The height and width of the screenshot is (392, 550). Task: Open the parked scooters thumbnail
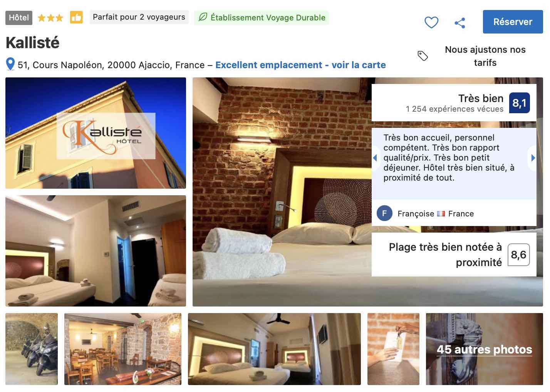(32, 349)
